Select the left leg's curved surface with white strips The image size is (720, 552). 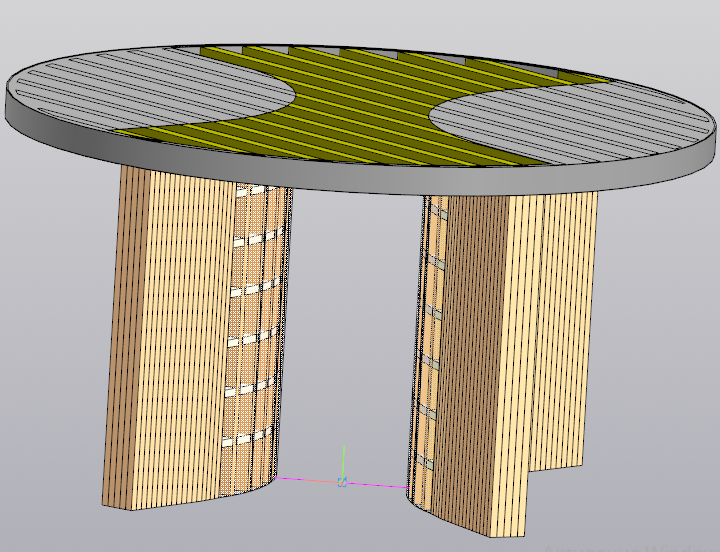(255, 338)
